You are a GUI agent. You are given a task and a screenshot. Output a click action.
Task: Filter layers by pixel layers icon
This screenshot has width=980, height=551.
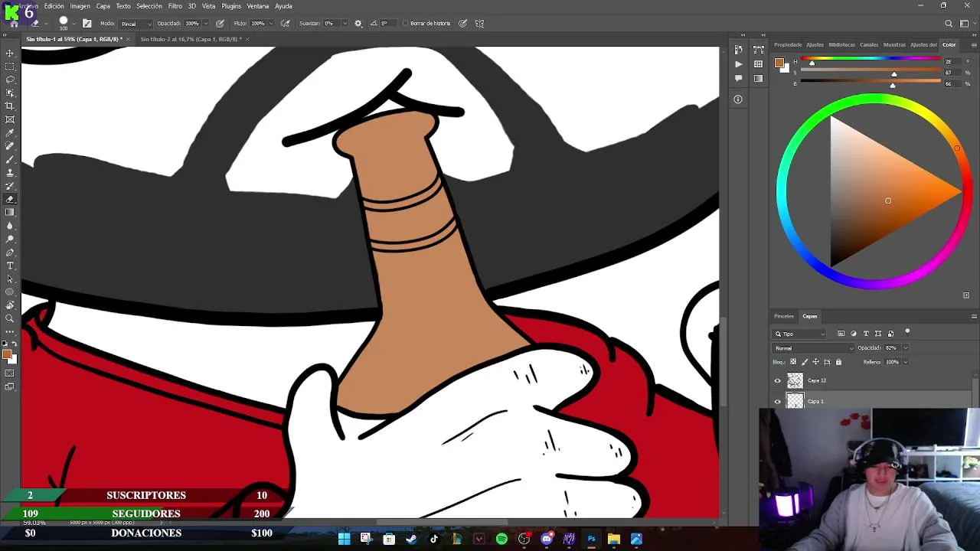point(841,334)
